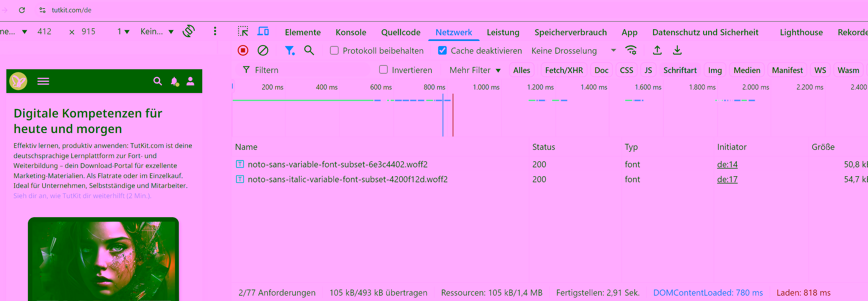Screen dimensions: 868x301
Task: Select the Fetch/XHR filter button
Action: [x=564, y=70]
